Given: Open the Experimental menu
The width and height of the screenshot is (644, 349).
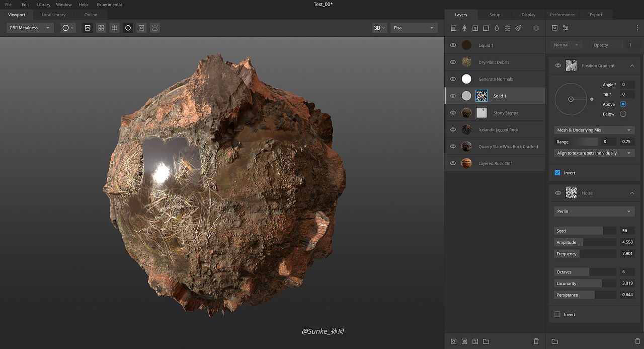Looking at the screenshot, I should [109, 5].
